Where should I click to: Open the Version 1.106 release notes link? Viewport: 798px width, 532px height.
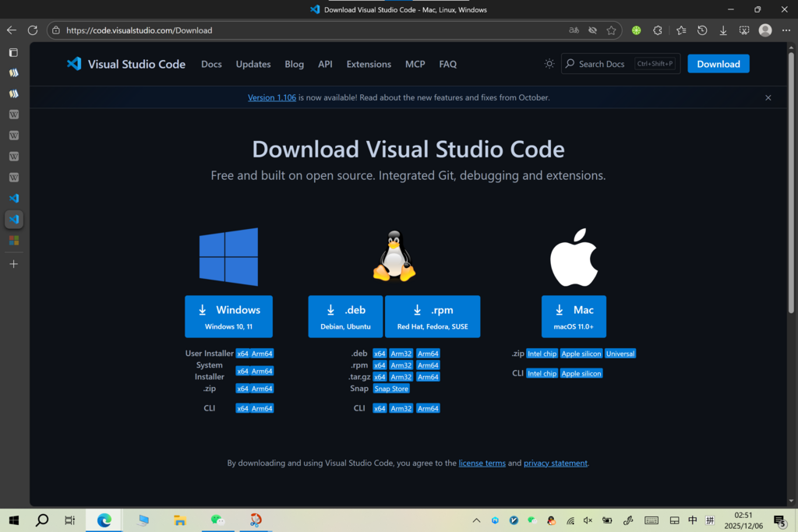coord(271,97)
